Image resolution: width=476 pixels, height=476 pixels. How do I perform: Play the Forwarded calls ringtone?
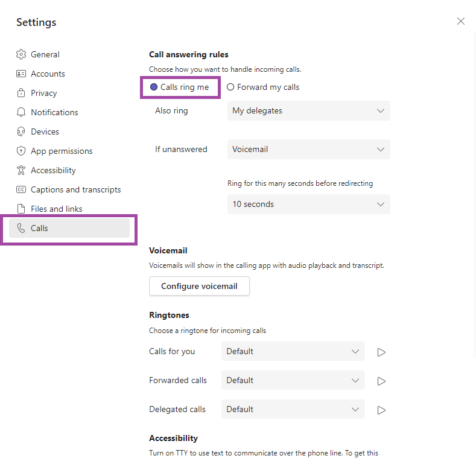(381, 381)
